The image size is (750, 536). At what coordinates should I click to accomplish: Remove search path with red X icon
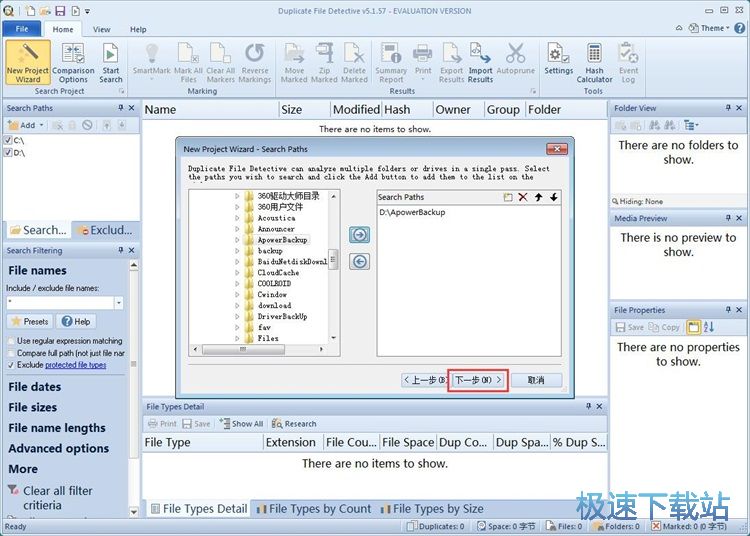pos(523,197)
